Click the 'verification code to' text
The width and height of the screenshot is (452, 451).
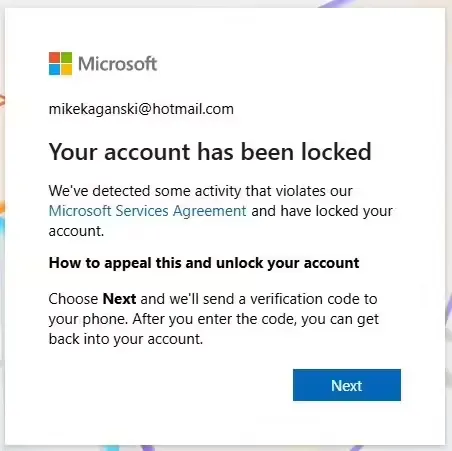pyautogui.click(x=314, y=299)
